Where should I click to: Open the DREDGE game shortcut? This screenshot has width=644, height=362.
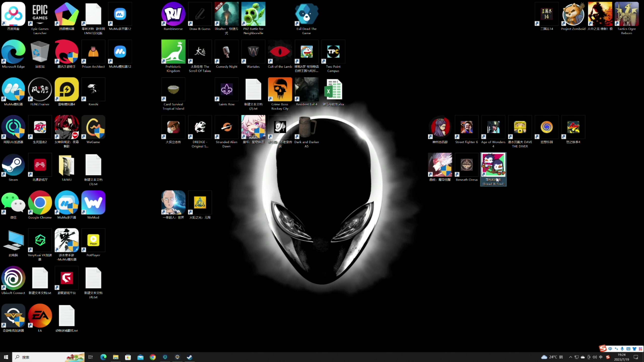[x=200, y=131]
